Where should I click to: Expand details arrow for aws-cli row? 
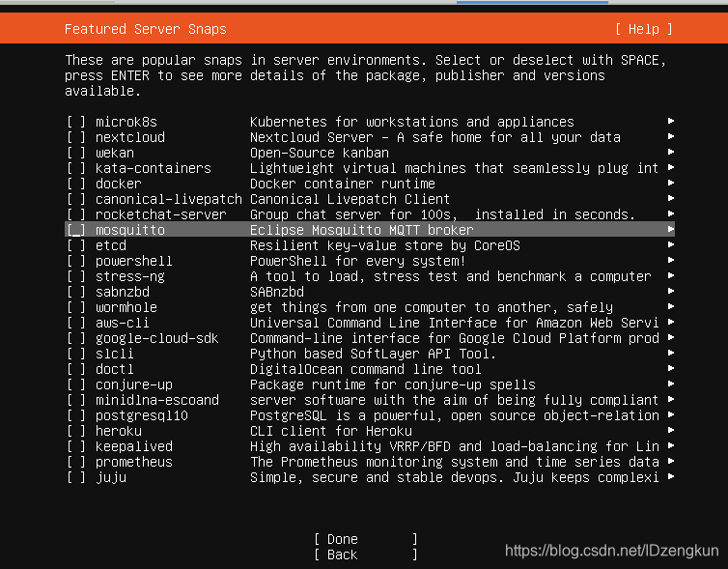click(x=671, y=322)
